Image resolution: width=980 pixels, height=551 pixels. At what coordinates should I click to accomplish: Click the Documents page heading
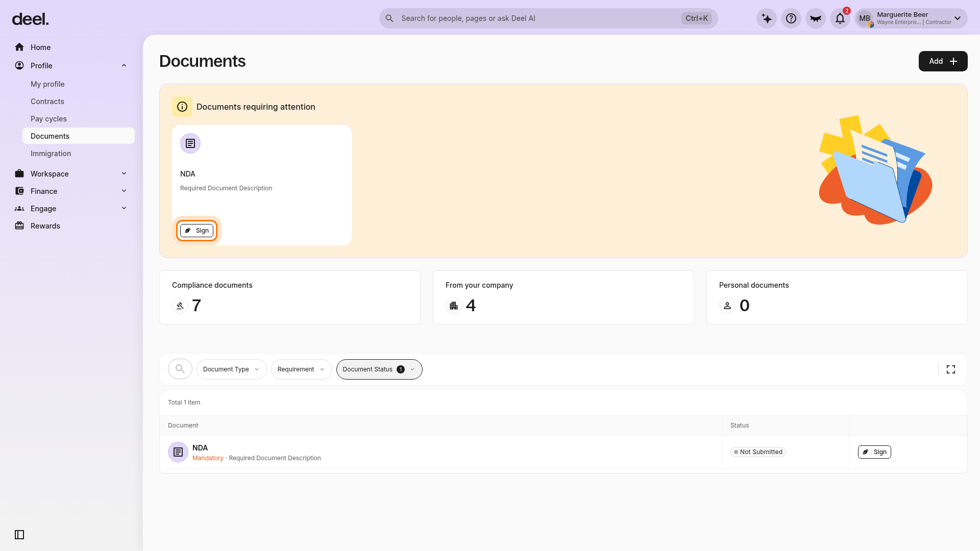click(203, 61)
